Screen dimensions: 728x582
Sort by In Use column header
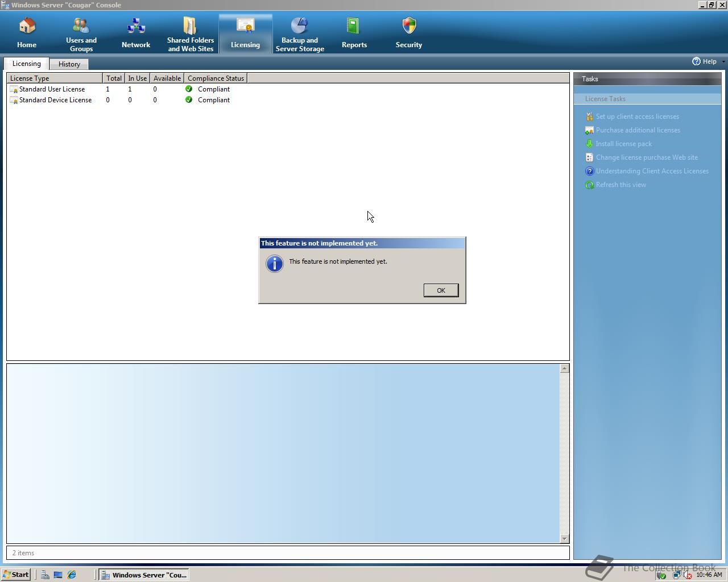click(137, 78)
